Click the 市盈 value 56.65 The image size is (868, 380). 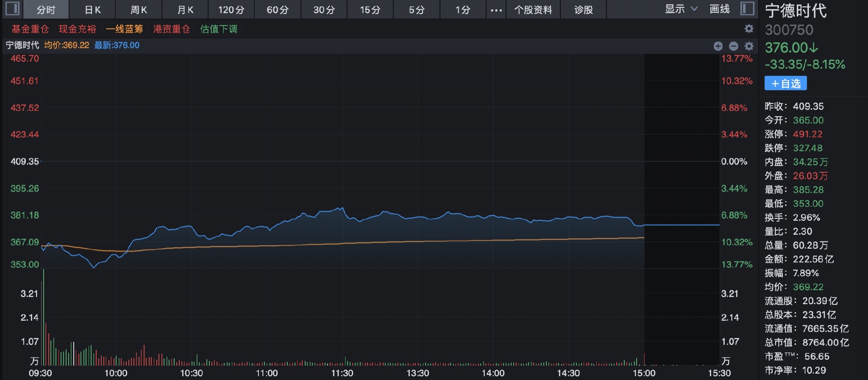(x=817, y=357)
